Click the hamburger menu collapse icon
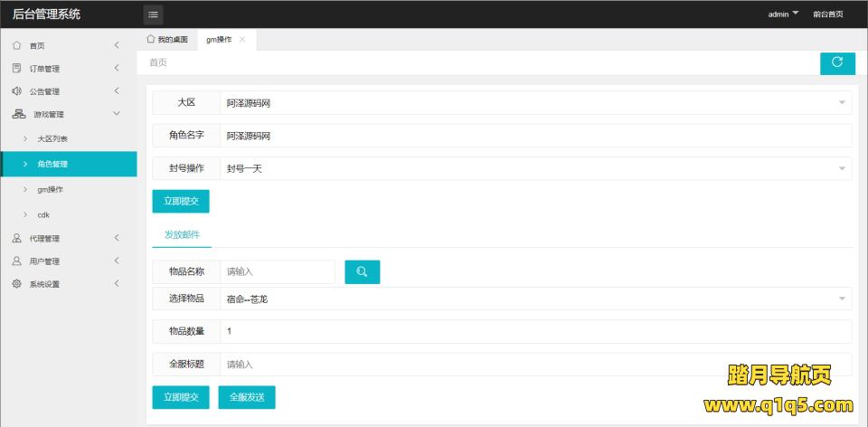This screenshot has width=868, height=427. click(153, 14)
